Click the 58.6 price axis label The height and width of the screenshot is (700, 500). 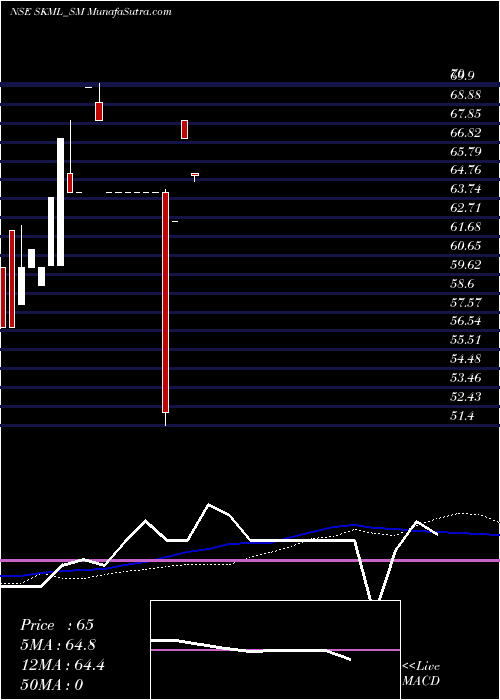pyautogui.click(x=462, y=284)
